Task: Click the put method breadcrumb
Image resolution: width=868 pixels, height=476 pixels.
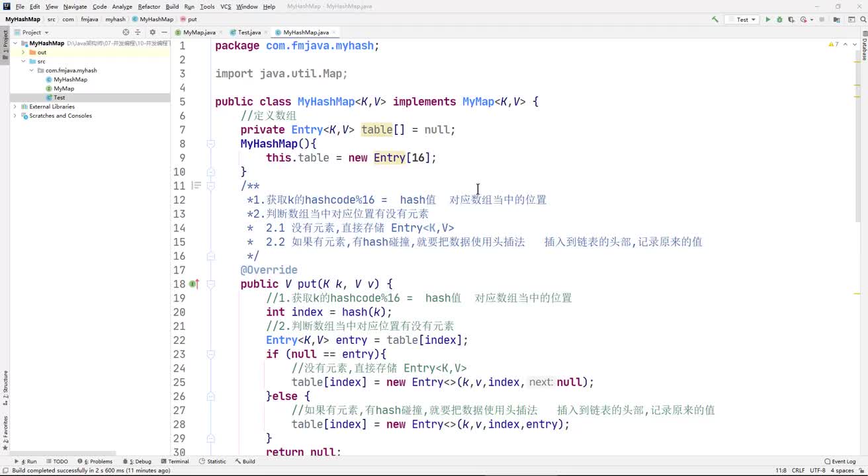Action: [x=188, y=19]
